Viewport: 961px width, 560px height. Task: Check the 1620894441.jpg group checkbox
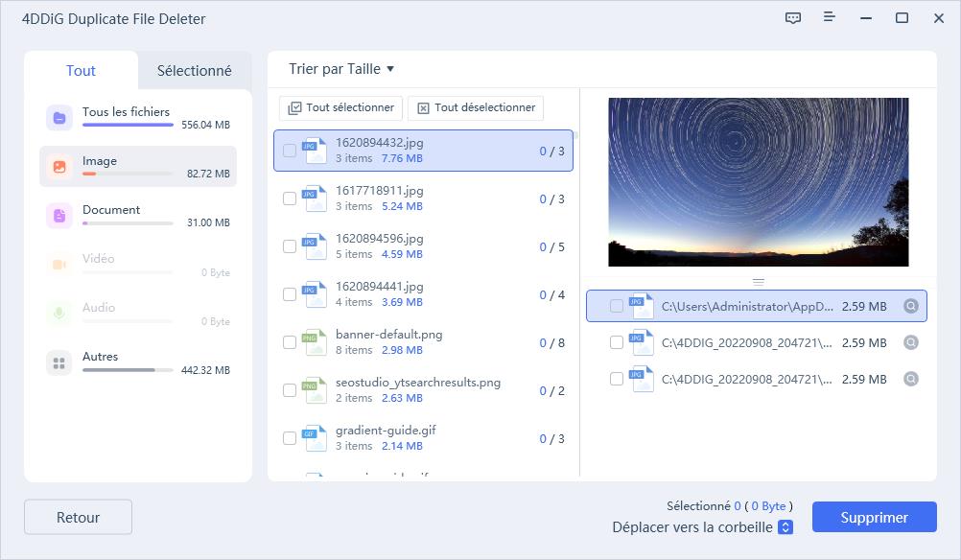290,294
